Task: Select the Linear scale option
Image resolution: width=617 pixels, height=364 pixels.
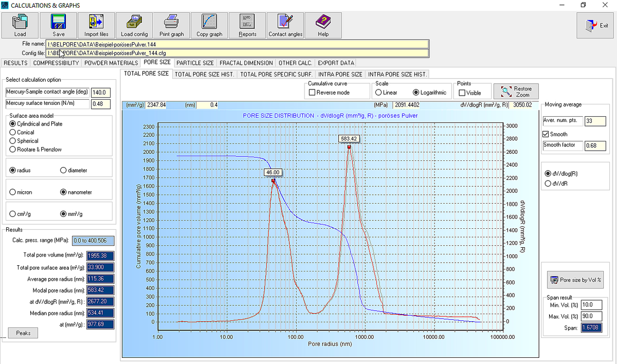Action: [x=379, y=93]
